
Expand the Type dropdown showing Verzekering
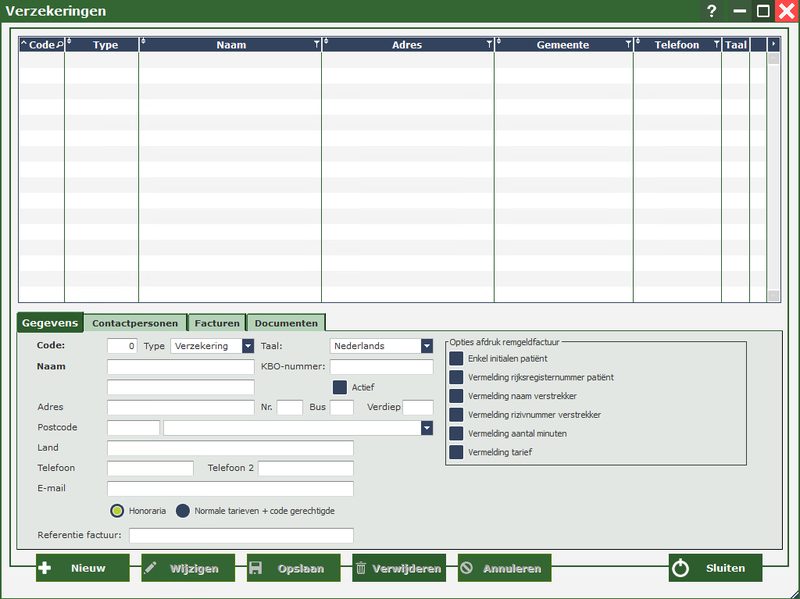pos(248,346)
